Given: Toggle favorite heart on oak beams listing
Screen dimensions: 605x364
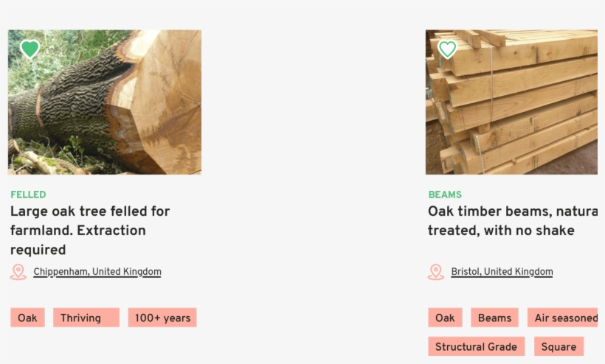Looking at the screenshot, I should (x=447, y=49).
